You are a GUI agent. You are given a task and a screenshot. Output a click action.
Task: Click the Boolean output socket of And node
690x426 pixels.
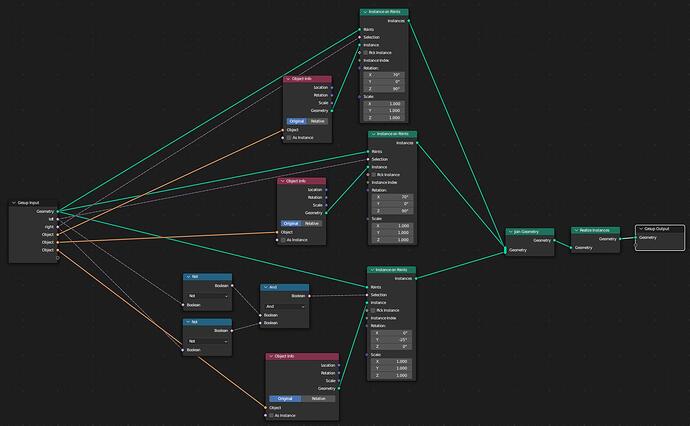[309, 296]
